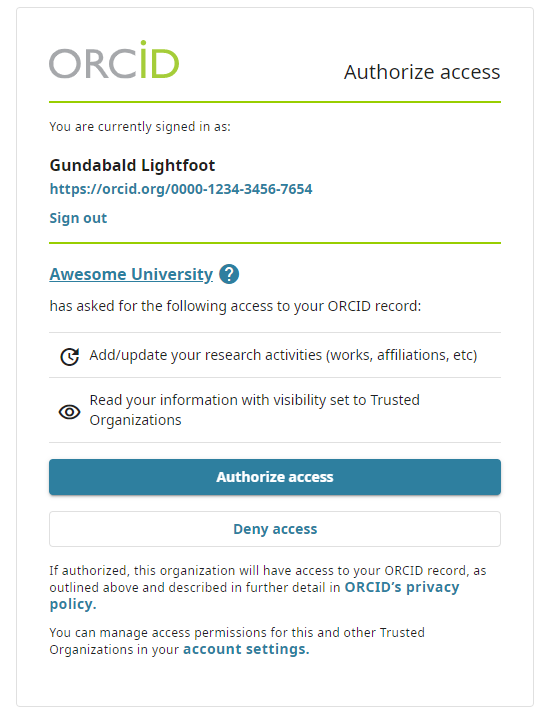This screenshot has width=548, height=720.
Task: Open ORCID's privacy policy link
Action: (254, 596)
